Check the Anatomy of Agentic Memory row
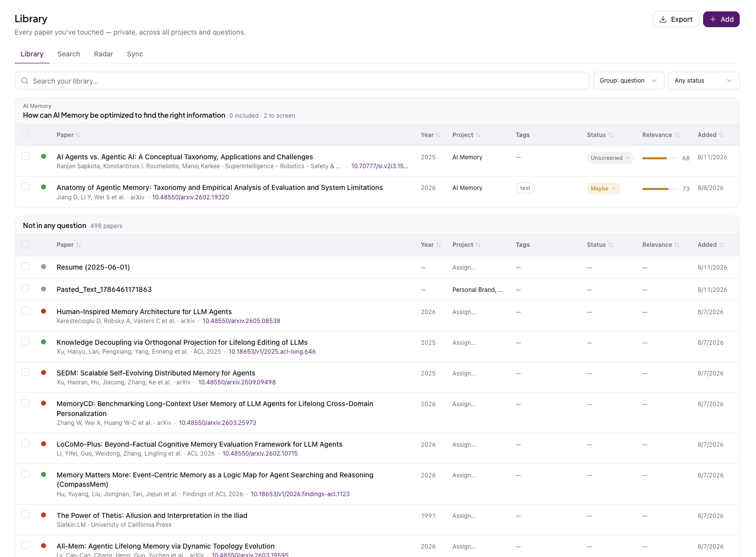Screen dimensions: 756x557 coord(25,186)
